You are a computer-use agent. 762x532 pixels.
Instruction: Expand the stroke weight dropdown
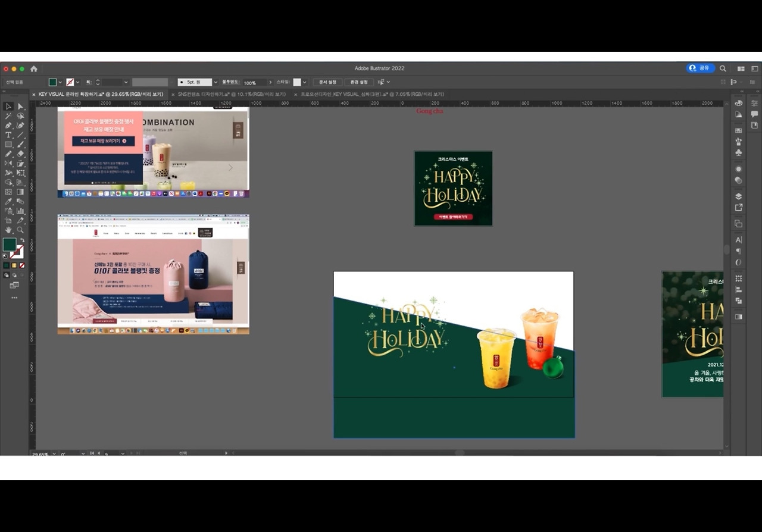click(126, 82)
